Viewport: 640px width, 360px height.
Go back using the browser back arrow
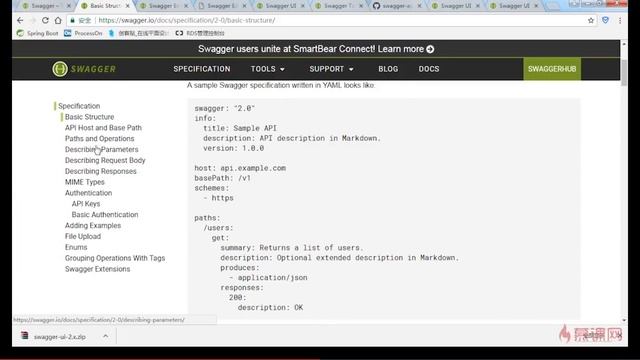pyautogui.click(x=20, y=20)
